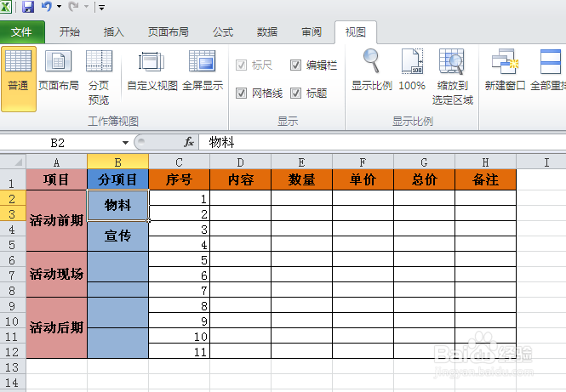Screen dimensions: 566x392
Task: Click the Name Box showing B2
Action: click(x=58, y=143)
